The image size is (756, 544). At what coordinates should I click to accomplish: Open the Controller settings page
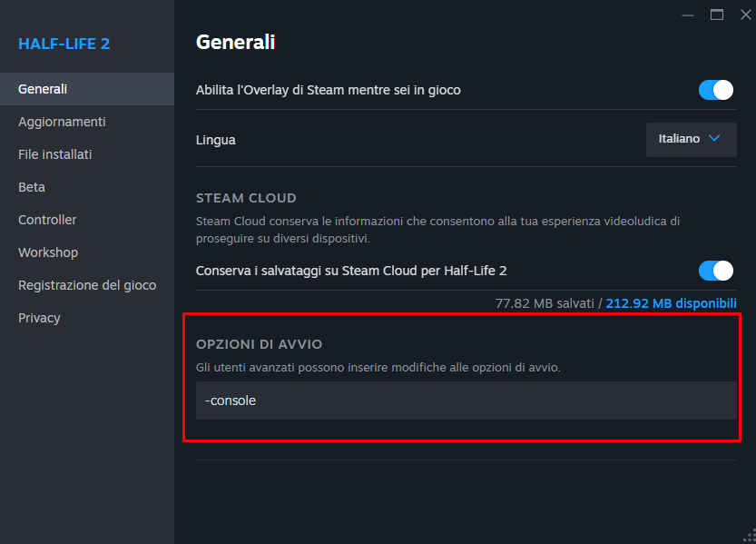pos(47,220)
